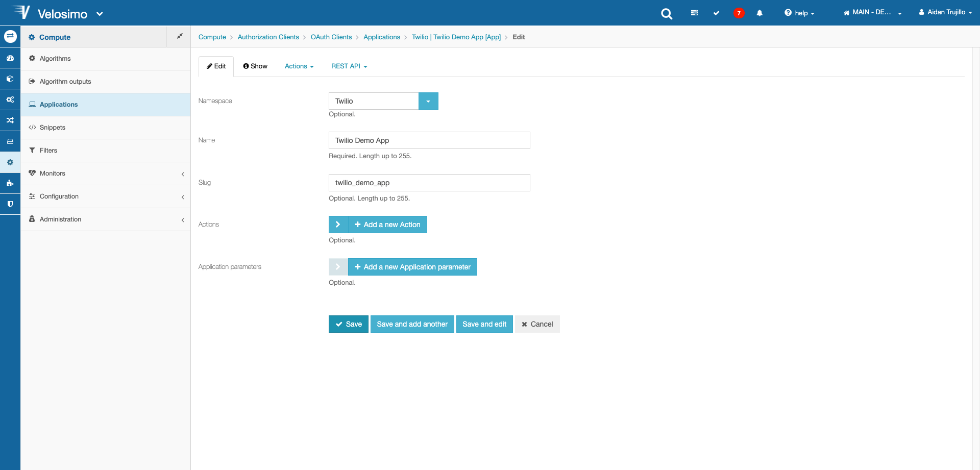The image size is (980, 470).
Task: Switch to the Show tab
Action: (255, 66)
